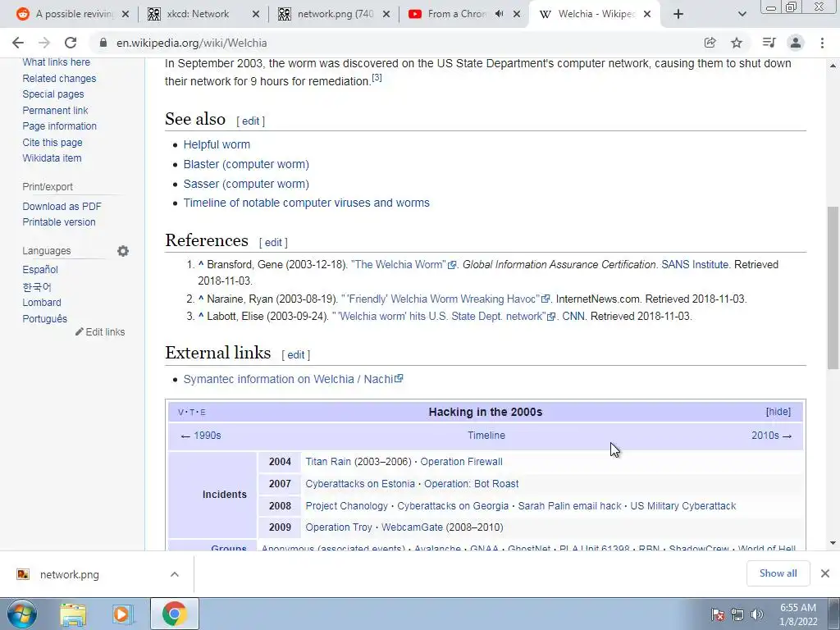Launch Windows Media Player from taskbar
The image size is (840, 630).
pos(122,614)
